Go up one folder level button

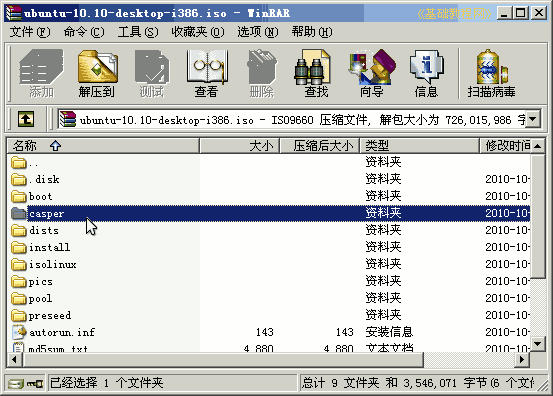pos(26,119)
